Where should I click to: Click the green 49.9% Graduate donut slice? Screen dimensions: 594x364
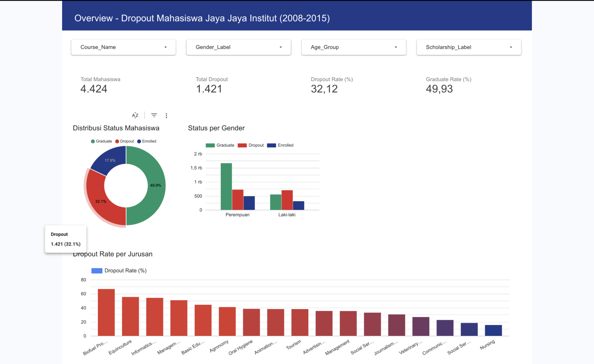[x=156, y=186]
